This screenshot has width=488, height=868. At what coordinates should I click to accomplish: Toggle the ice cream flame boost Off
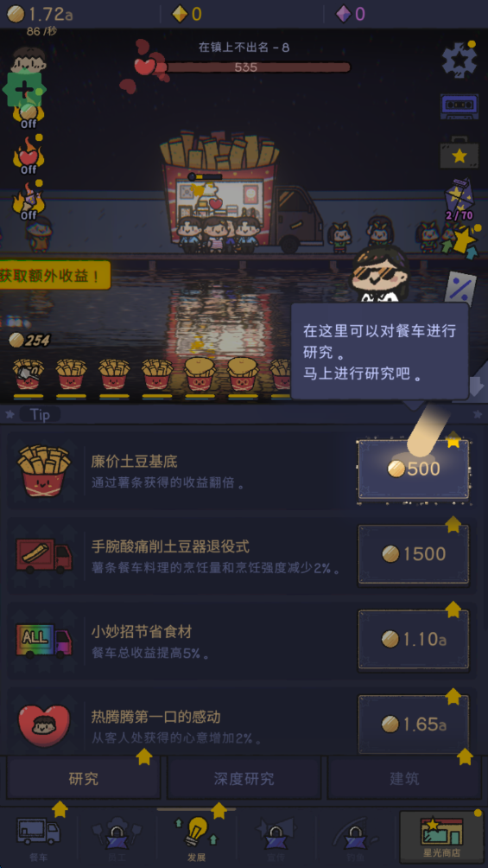(29, 202)
